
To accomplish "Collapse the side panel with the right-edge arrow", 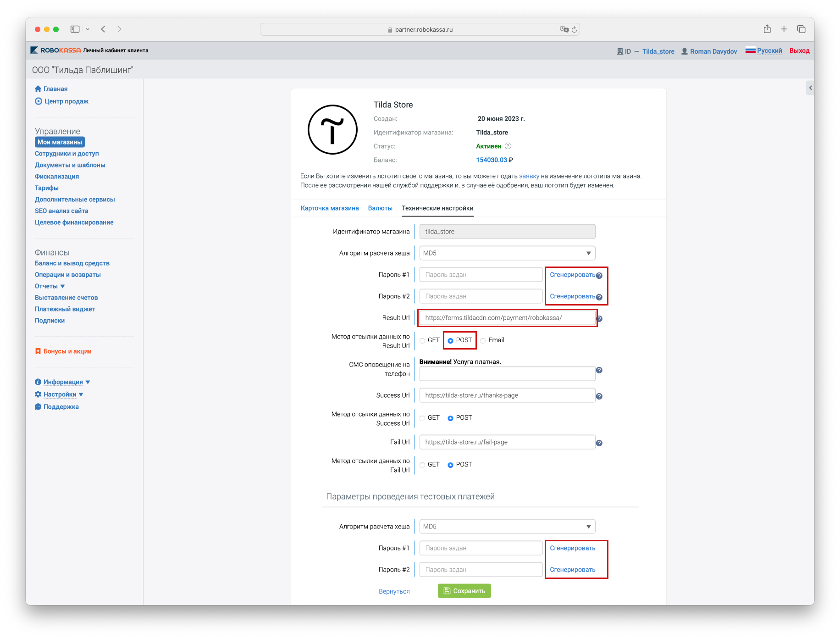I will pyautogui.click(x=810, y=88).
